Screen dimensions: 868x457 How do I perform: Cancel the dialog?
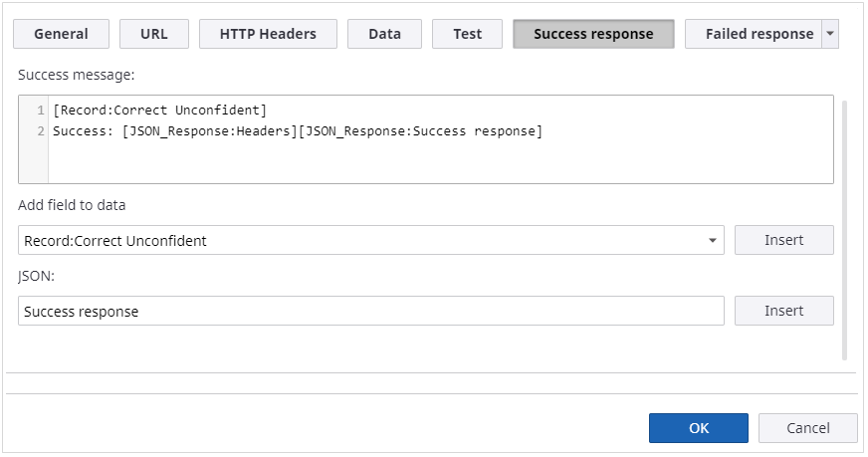[x=807, y=428]
